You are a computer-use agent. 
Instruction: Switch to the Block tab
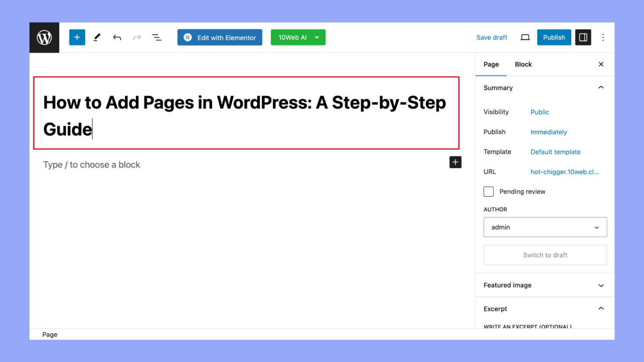[x=523, y=64]
